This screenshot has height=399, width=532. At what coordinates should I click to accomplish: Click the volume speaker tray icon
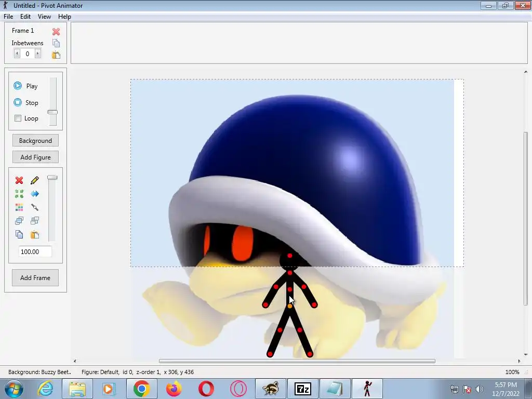tap(480, 389)
